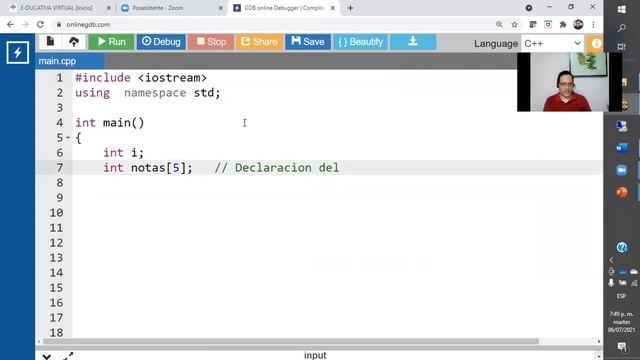The width and height of the screenshot is (640, 360).
Task: Start the Debug session
Action: [x=161, y=42]
